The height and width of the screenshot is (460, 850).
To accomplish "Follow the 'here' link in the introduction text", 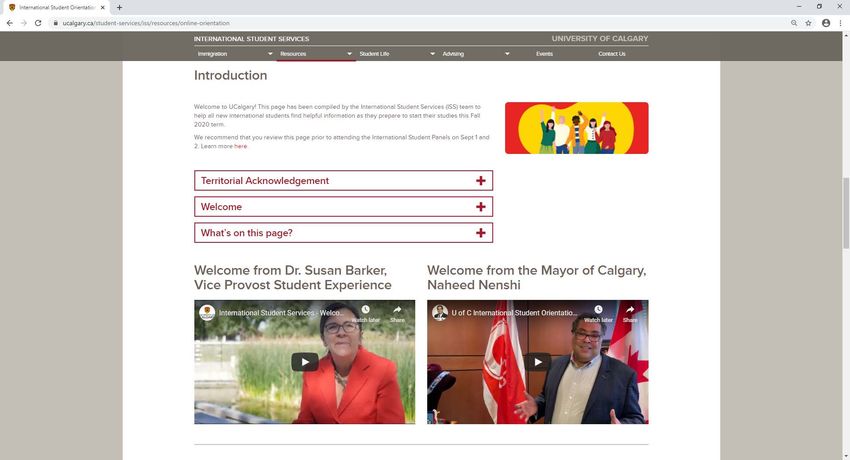I will [240, 146].
